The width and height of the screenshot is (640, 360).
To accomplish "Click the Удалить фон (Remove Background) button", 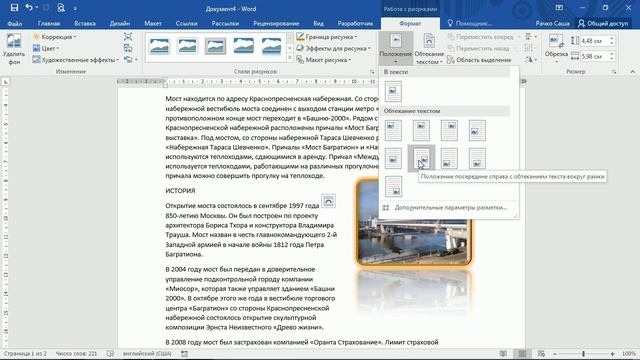I will 14,49.
